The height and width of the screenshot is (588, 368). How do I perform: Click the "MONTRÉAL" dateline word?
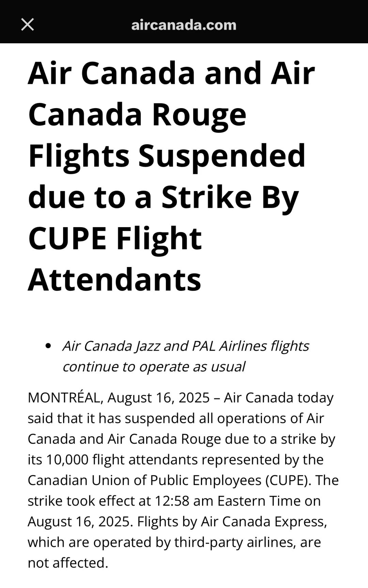click(x=64, y=398)
